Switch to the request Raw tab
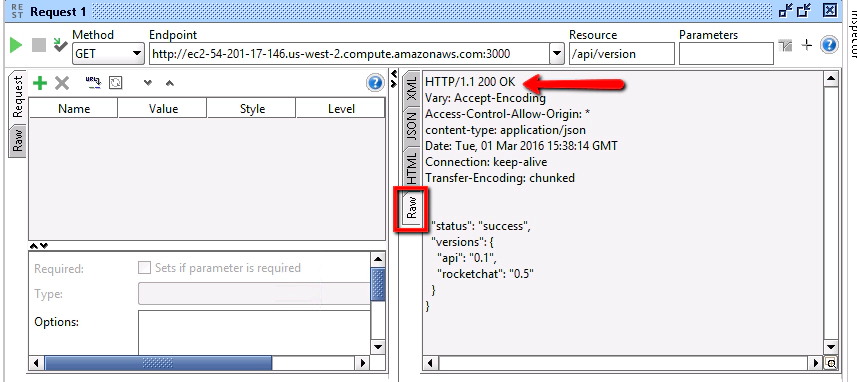This screenshot has width=857, height=382. [17, 140]
